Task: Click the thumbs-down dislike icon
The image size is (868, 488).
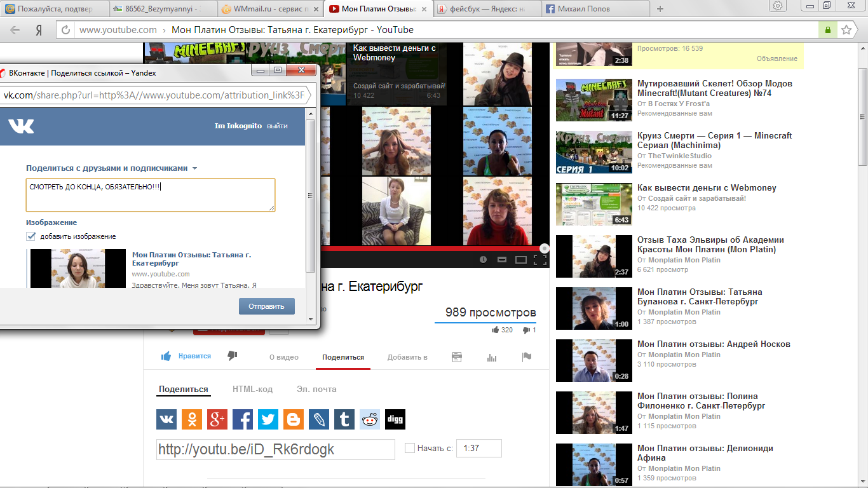Action: [x=233, y=356]
